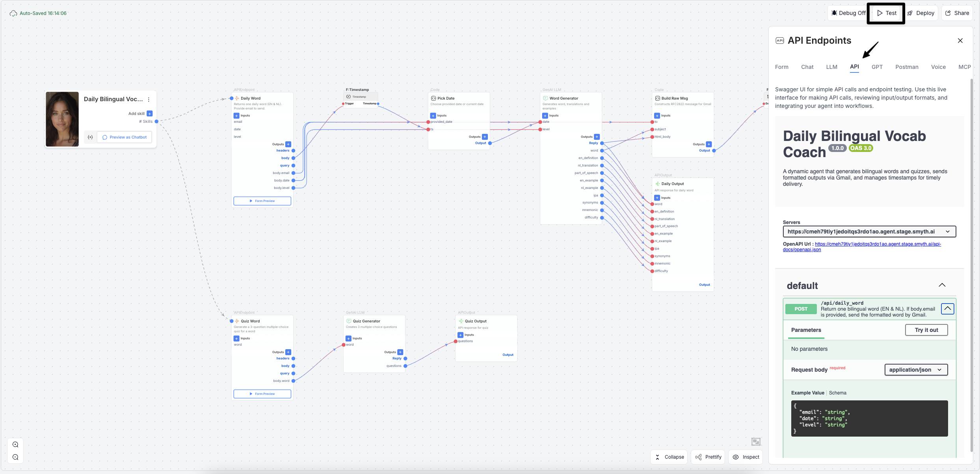Switch to the Postman tab

907,67
